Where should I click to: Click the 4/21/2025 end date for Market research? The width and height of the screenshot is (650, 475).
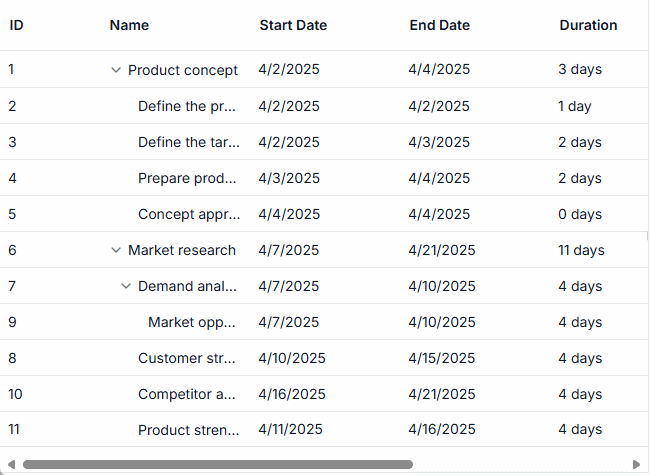pos(442,250)
